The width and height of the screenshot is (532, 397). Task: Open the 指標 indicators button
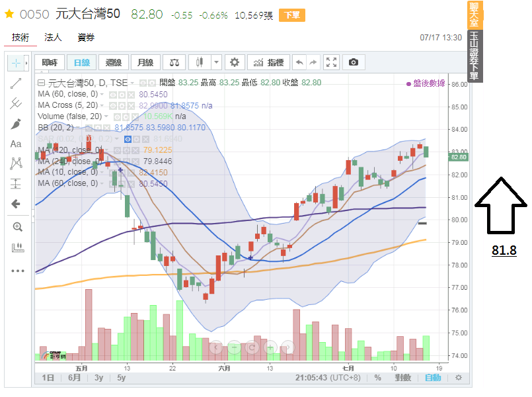(268, 62)
